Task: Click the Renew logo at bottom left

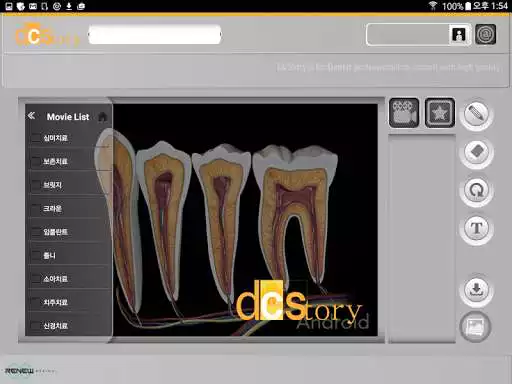Action: click(30, 371)
